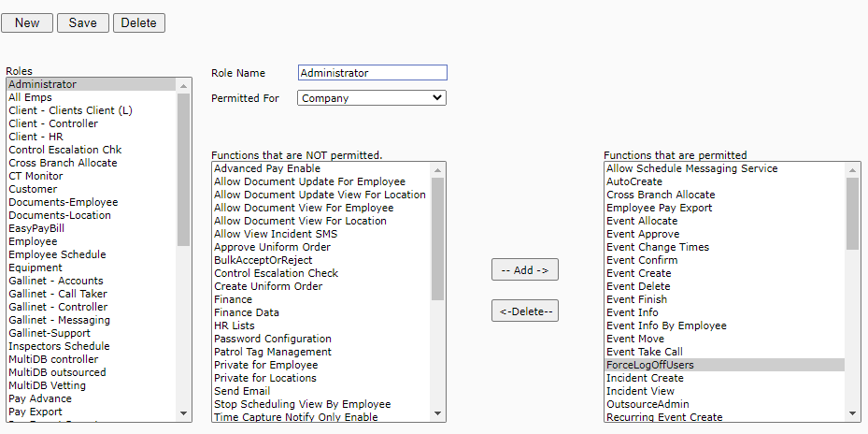Image resolution: width=868 pixels, height=434 pixels.
Task: Select the Employee Schedule role
Action: (57, 254)
